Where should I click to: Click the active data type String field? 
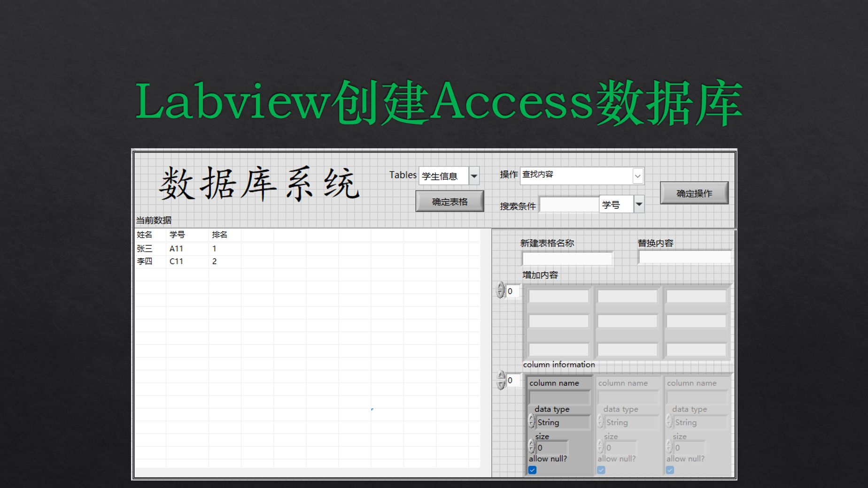coord(563,422)
